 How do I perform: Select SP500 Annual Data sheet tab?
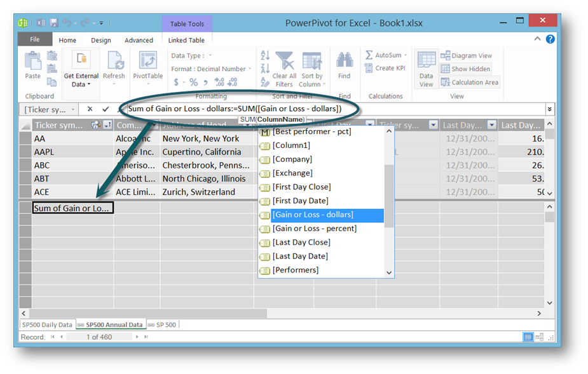tap(111, 325)
